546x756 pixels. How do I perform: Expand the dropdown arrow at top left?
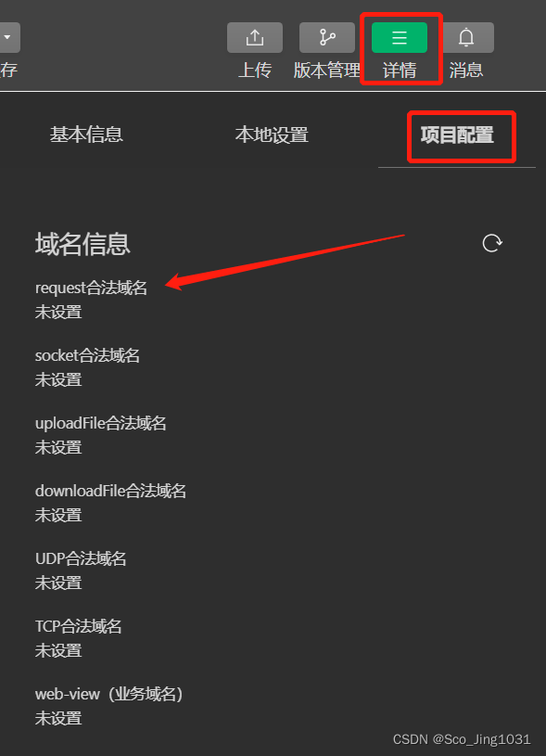tap(7, 38)
